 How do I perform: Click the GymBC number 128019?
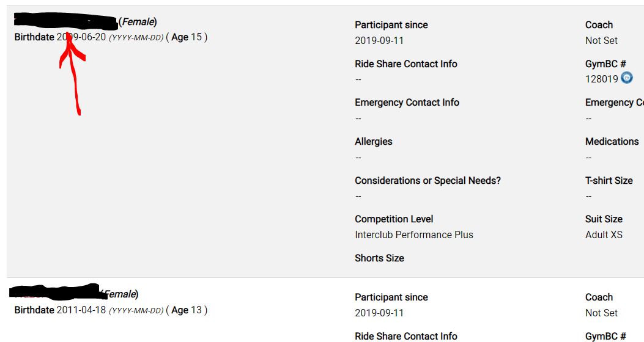point(601,79)
